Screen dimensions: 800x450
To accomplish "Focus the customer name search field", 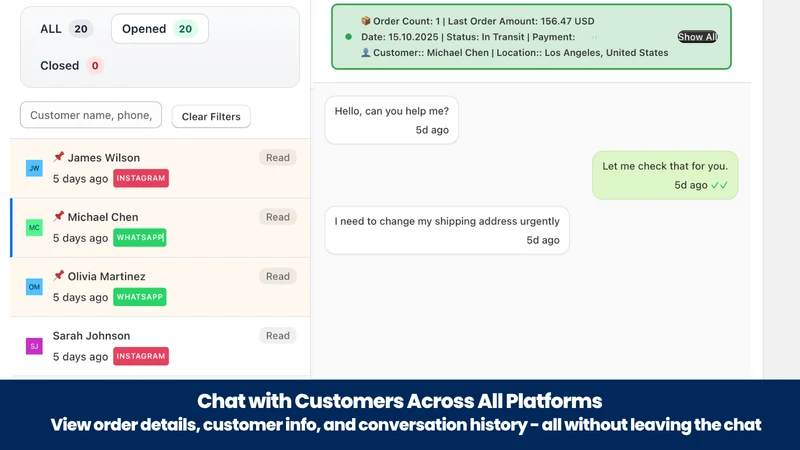I will [x=91, y=115].
